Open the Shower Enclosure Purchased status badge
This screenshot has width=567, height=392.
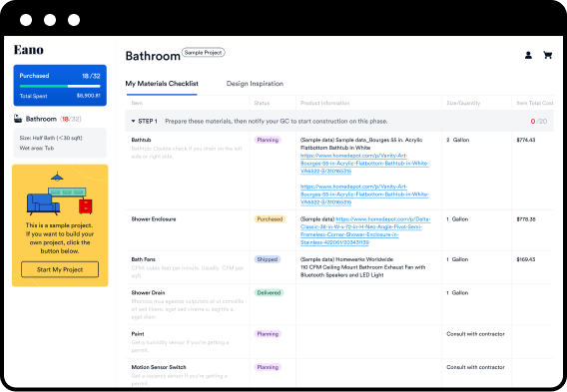(270, 219)
